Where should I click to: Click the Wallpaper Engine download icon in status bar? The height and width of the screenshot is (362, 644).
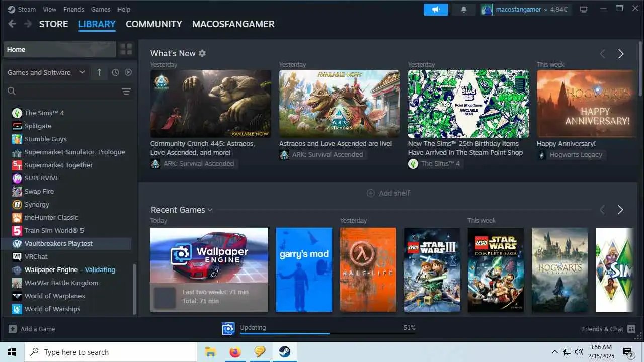228,329
